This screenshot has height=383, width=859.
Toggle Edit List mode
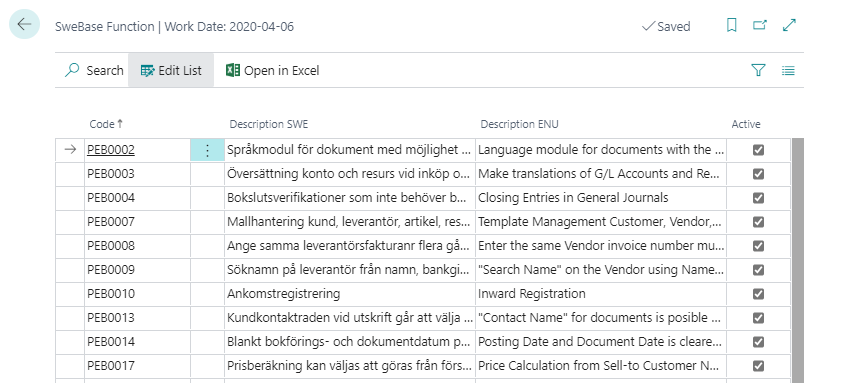click(x=171, y=70)
